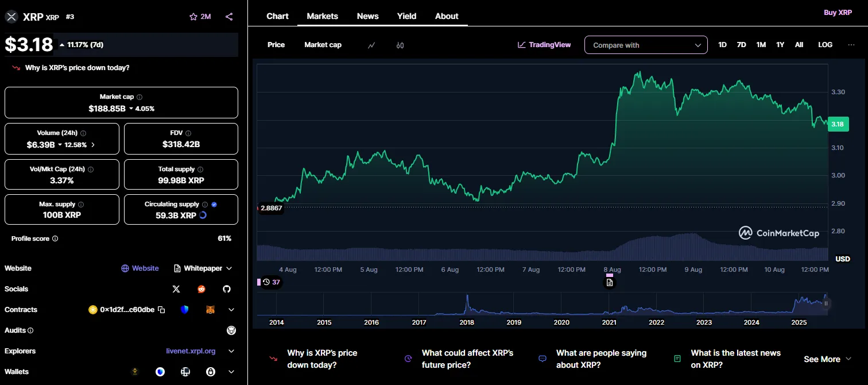Click the padlock wallet icon in Wallets row
The image size is (868, 385).
point(211,372)
